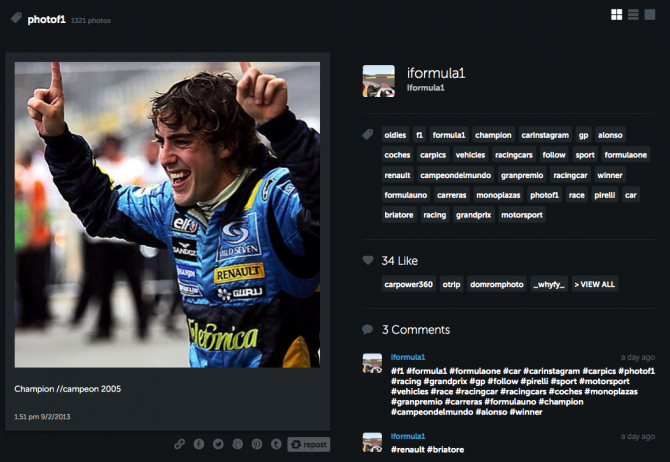
Task: Select the coches tag
Action: 397,155
